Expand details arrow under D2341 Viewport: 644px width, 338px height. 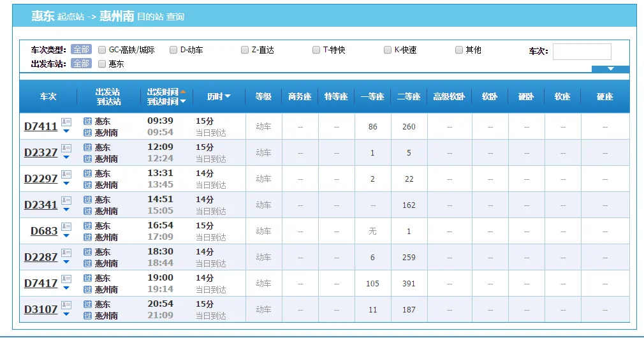pos(66,210)
